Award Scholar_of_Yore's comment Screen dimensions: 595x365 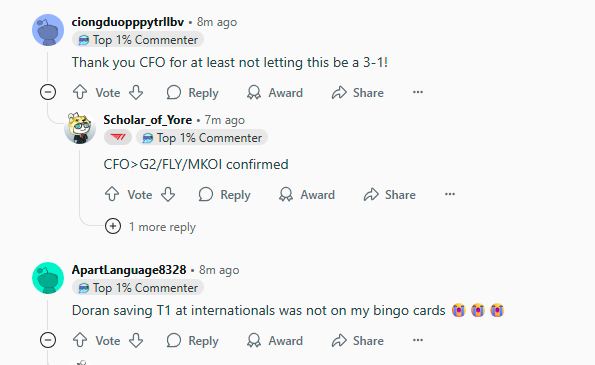pyautogui.click(x=307, y=195)
